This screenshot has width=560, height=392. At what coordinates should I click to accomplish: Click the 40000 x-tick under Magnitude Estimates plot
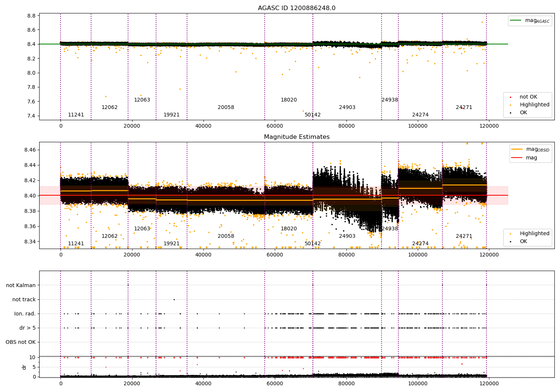(203, 255)
